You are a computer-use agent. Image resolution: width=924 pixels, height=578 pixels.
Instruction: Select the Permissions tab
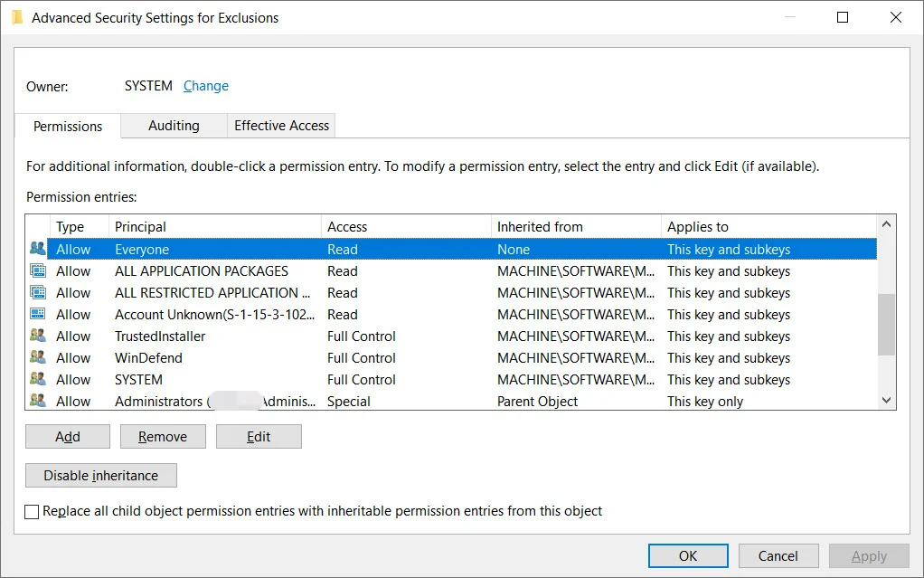(67, 126)
